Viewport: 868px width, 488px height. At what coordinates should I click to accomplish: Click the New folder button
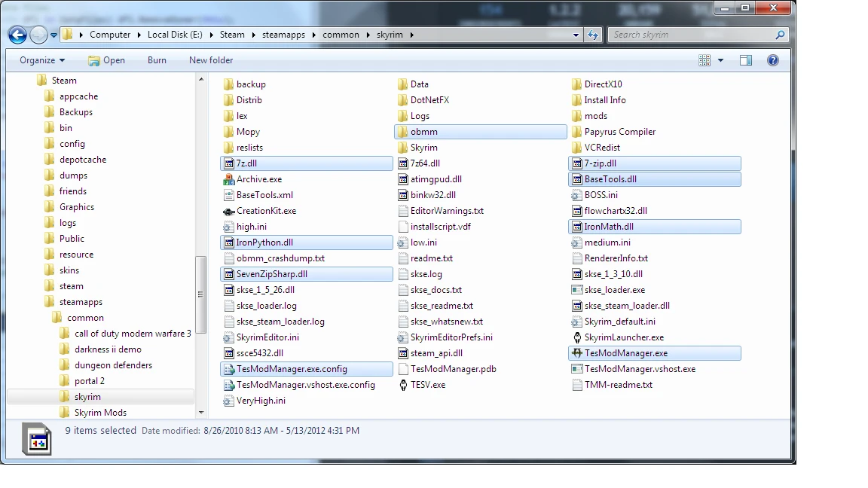click(210, 60)
